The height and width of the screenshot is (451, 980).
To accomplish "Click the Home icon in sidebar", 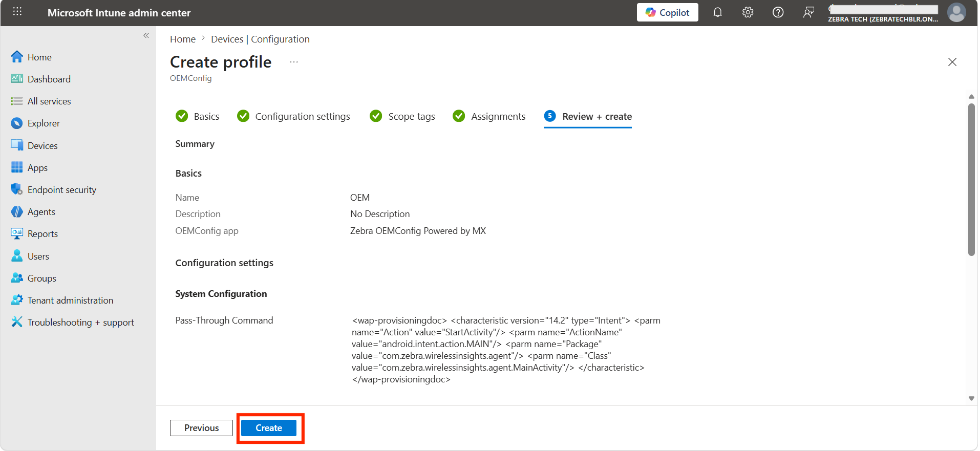I will [17, 57].
